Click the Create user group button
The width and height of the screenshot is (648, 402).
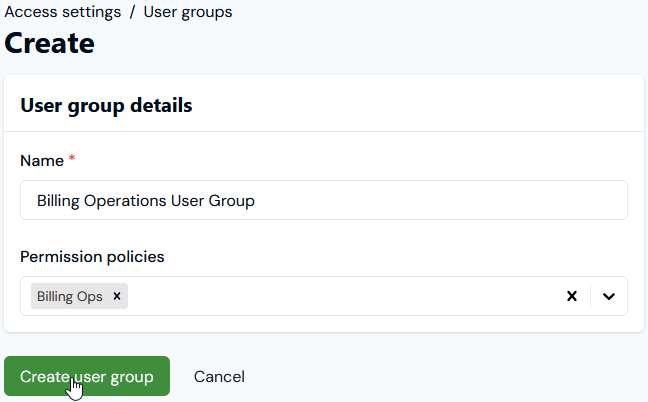pos(87,376)
